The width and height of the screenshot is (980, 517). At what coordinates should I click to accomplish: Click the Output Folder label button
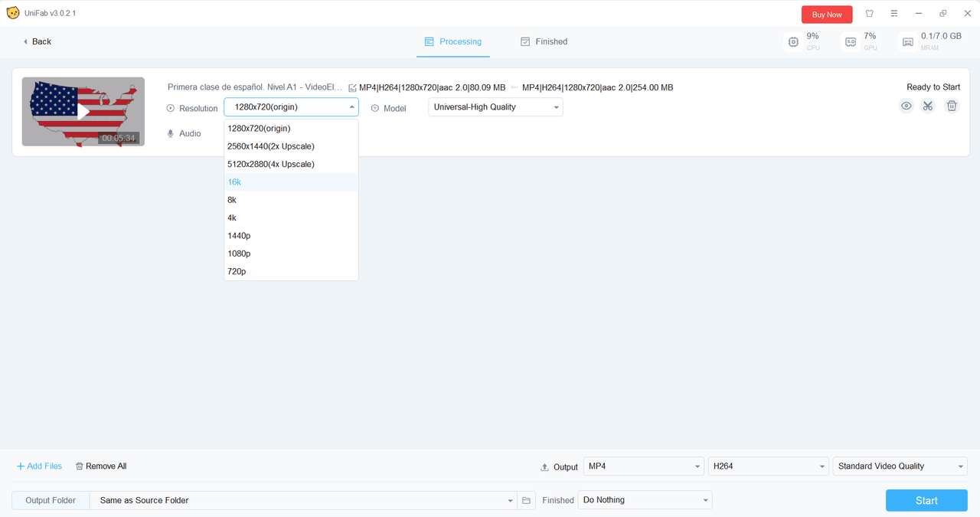coord(51,500)
